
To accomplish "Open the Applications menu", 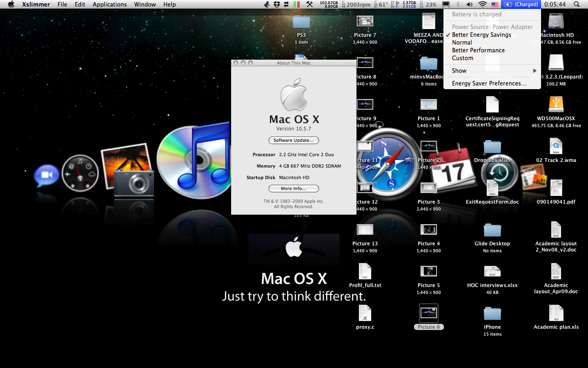I will [x=109, y=4].
